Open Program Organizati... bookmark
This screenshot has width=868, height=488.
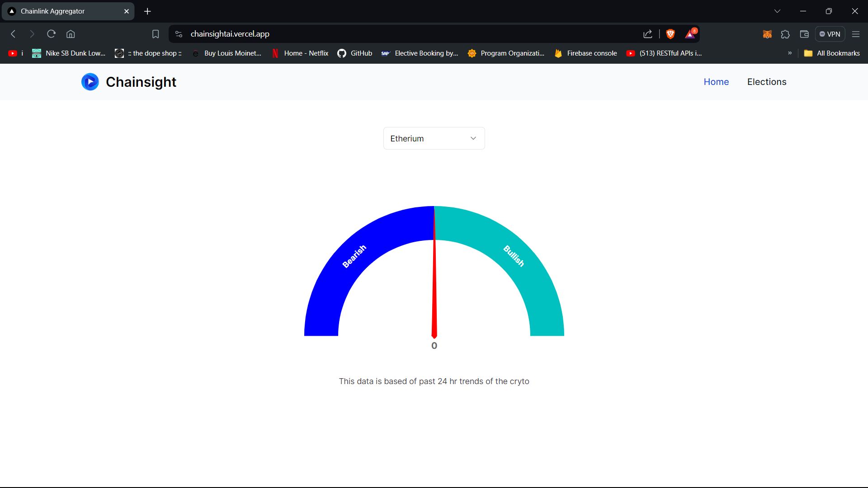506,53
